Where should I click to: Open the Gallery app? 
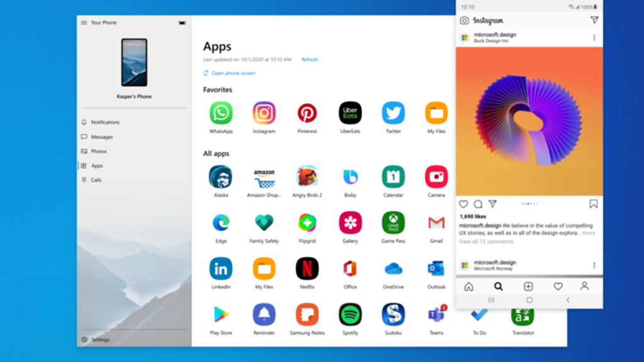point(350,223)
